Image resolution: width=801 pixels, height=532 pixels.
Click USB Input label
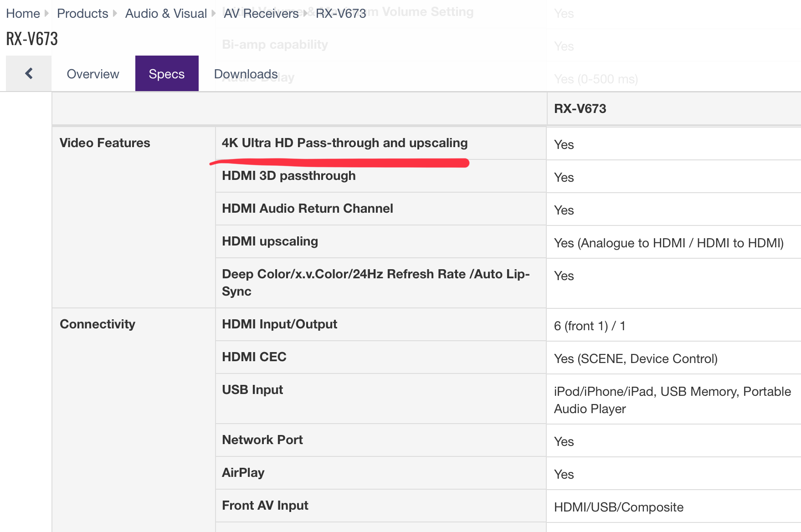pyautogui.click(x=252, y=389)
